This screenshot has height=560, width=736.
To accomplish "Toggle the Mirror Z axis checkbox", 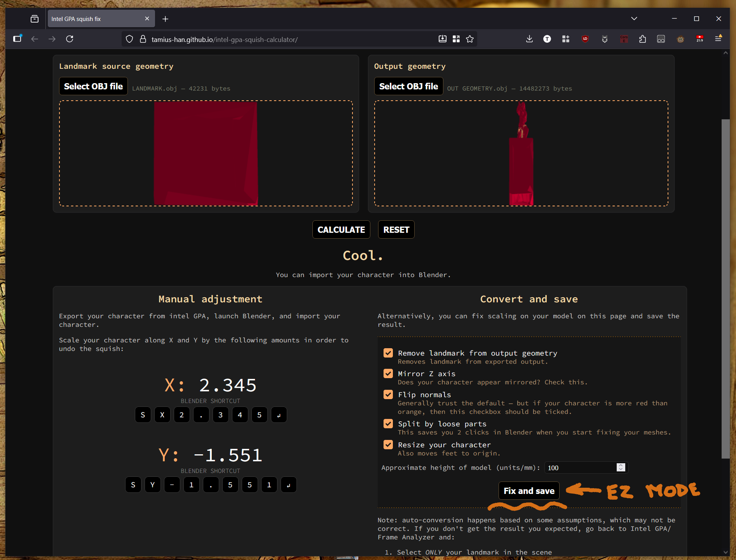I will (x=388, y=373).
